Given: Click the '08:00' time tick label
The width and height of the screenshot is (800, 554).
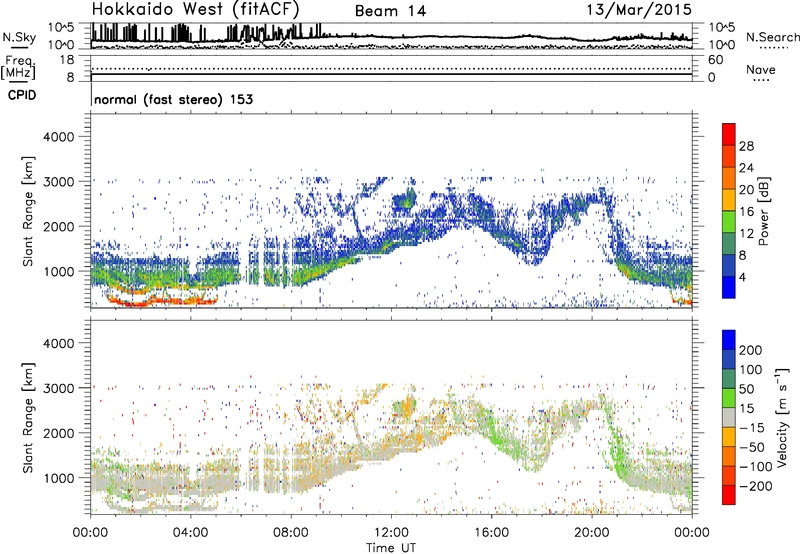Looking at the screenshot, I should click(x=291, y=532).
